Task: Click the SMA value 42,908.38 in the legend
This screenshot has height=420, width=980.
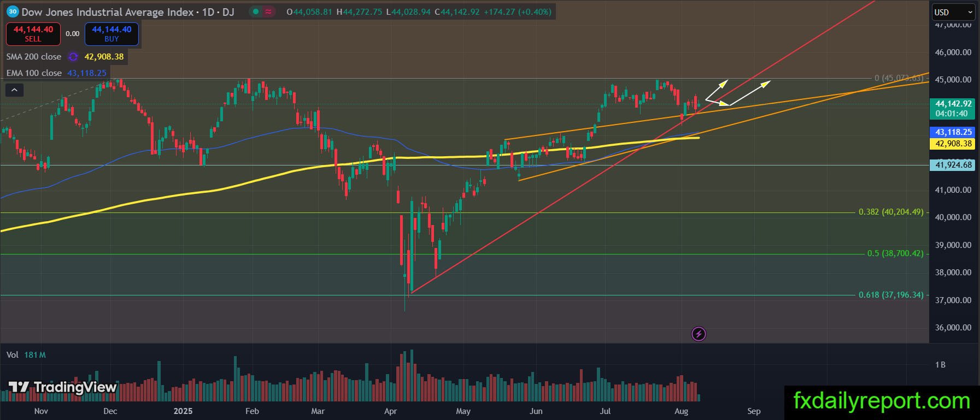Action: 104,57
